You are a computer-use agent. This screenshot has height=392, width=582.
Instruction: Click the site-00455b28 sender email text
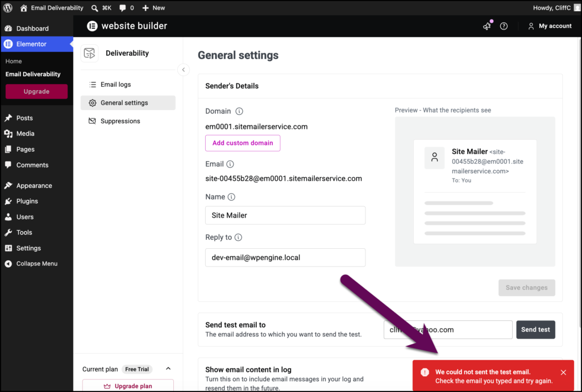point(284,179)
